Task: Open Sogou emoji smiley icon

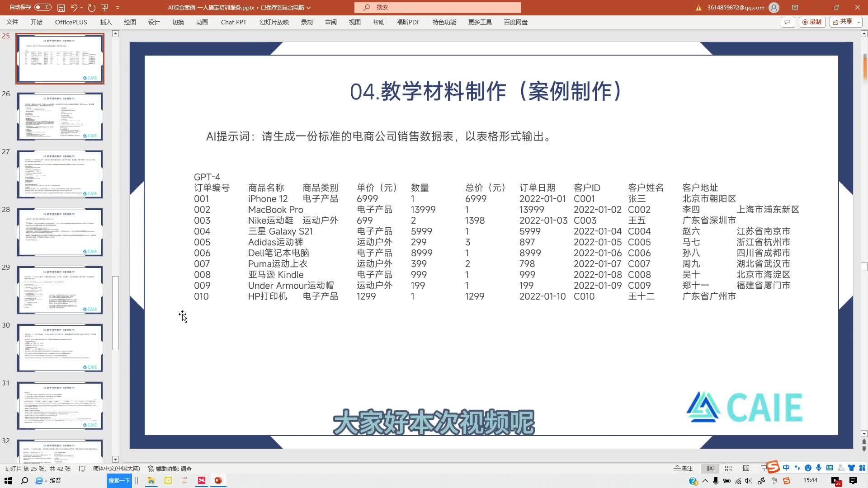Action: (x=808, y=468)
